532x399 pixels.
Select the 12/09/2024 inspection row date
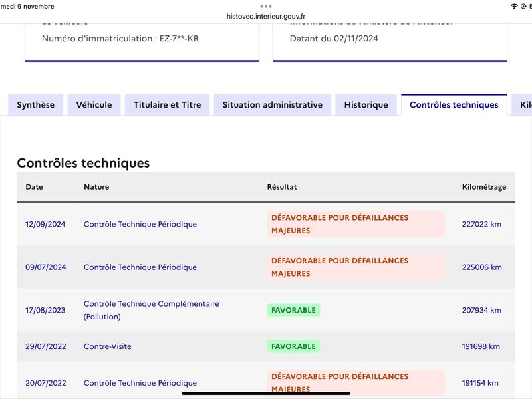[x=45, y=224]
